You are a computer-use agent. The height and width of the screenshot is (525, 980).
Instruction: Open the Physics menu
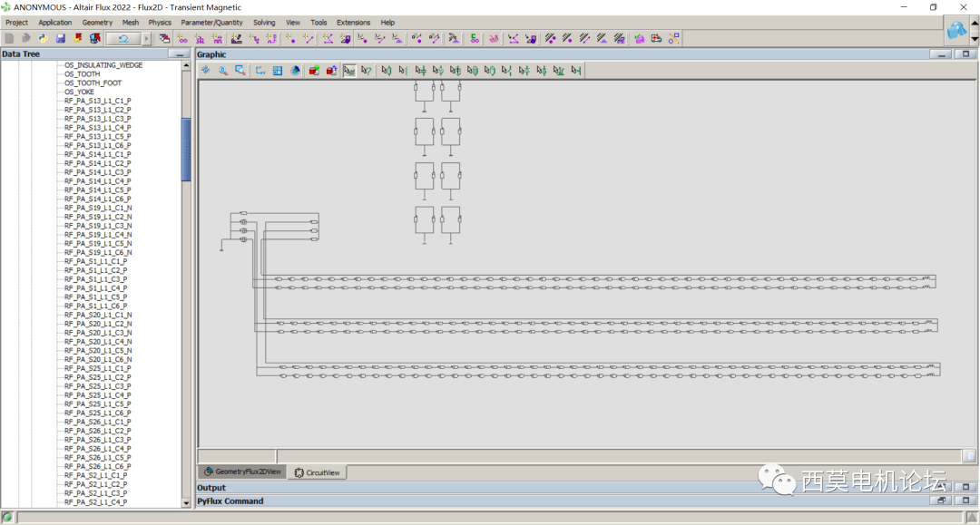160,23
